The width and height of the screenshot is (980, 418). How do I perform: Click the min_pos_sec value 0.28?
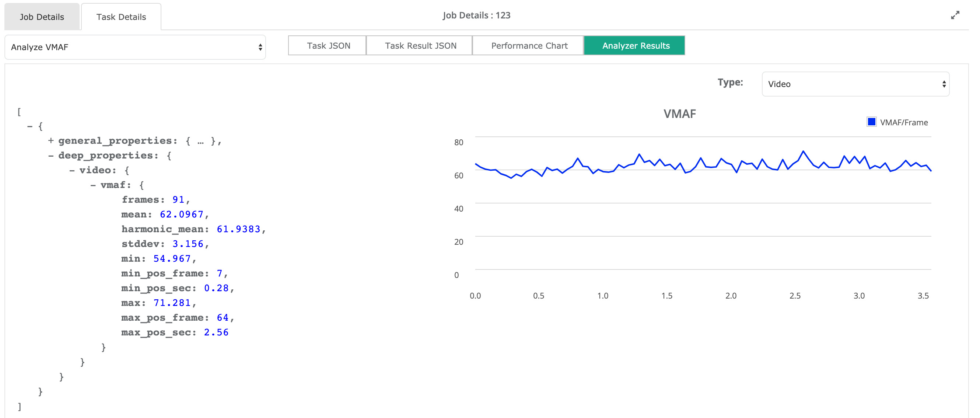coord(217,288)
